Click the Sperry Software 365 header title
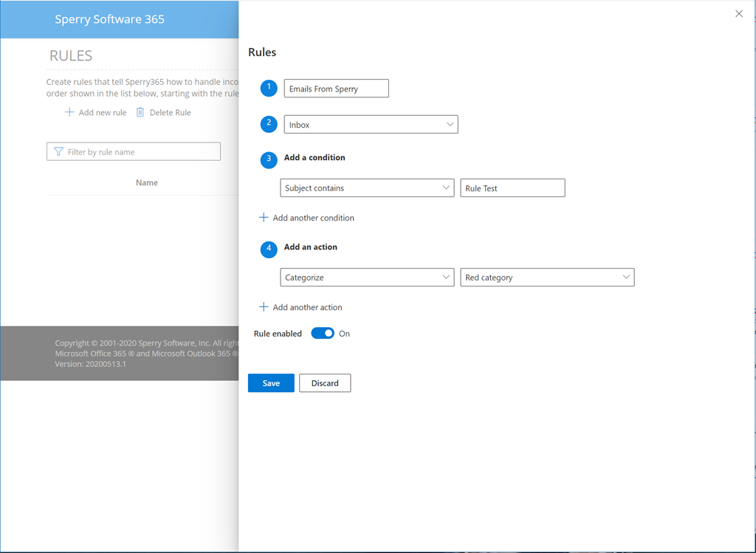The height and width of the screenshot is (553, 756). click(109, 19)
